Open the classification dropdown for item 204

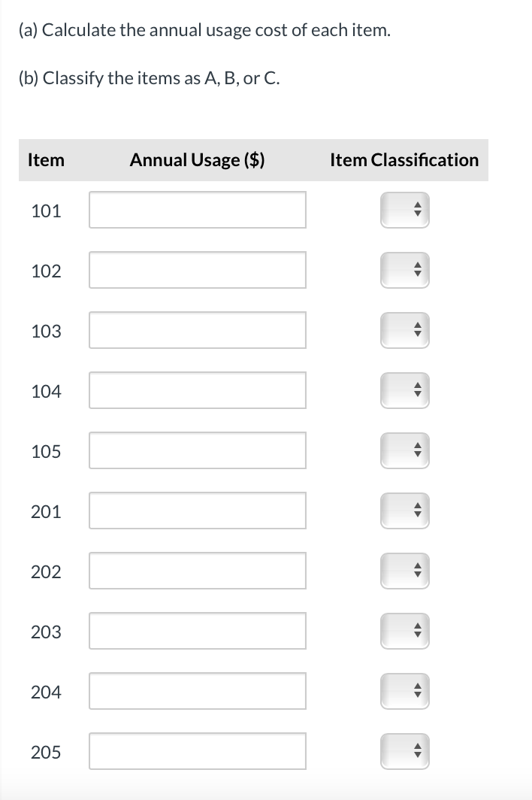[404, 691]
